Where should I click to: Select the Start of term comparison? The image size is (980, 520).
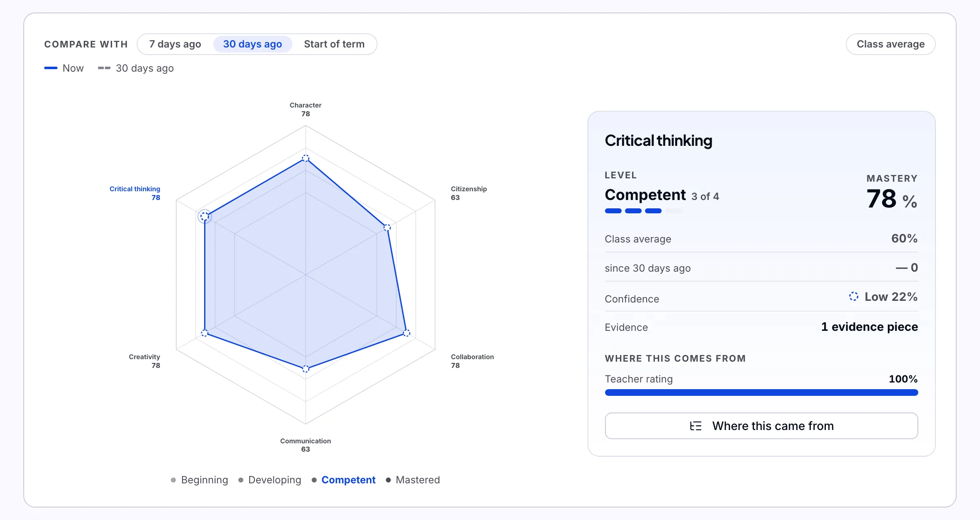tap(334, 44)
